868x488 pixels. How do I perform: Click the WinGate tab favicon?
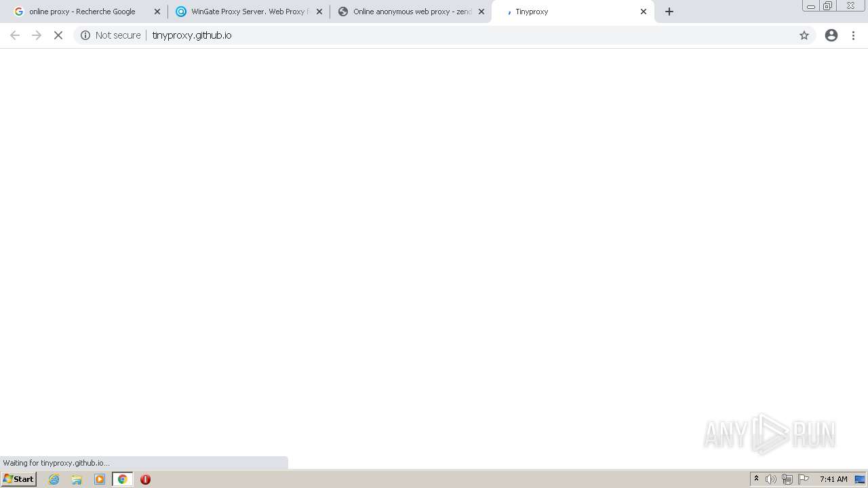pyautogui.click(x=181, y=12)
